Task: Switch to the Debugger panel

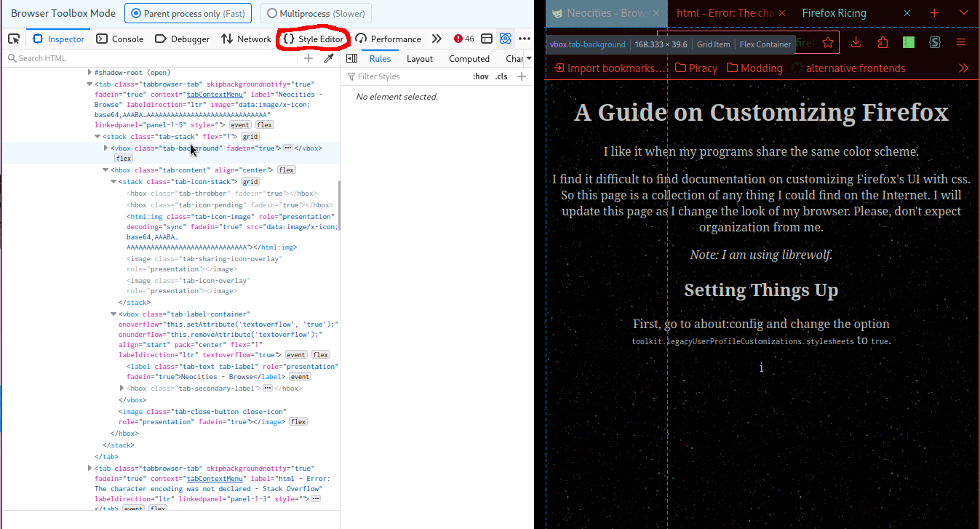Action: coord(182,39)
